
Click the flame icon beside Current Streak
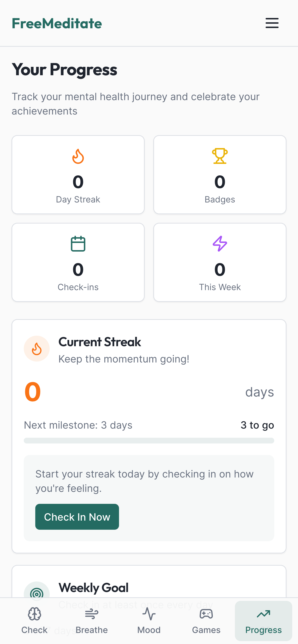click(x=36, y=349)
